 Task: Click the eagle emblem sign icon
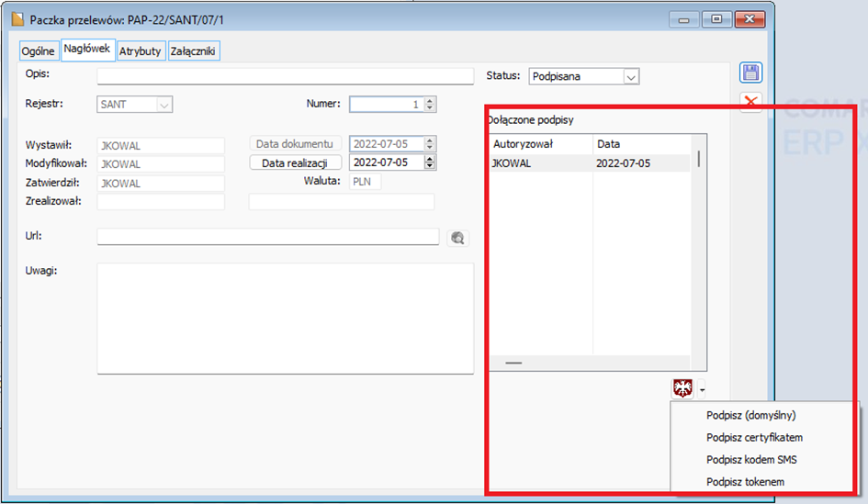[682, 389]
